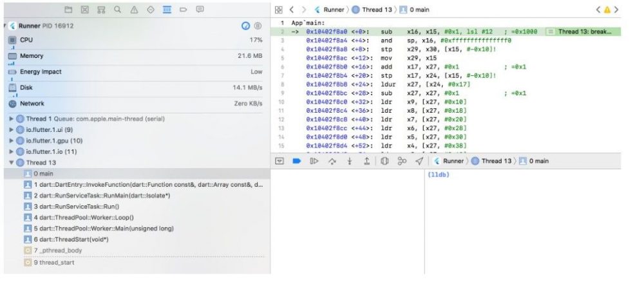Open the Find navigator magnifier icon
The width and height of the screenshot is (644, 282).
[x=117, y=10]
